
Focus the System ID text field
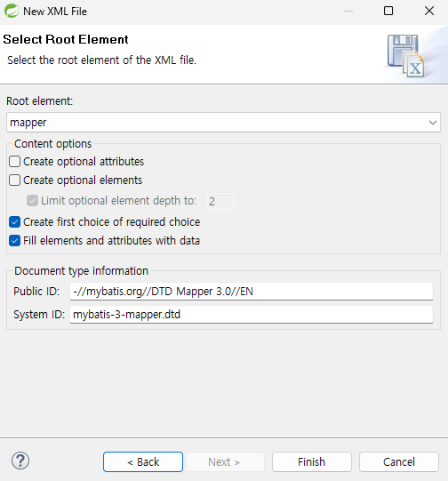click(x=252, y=315)
